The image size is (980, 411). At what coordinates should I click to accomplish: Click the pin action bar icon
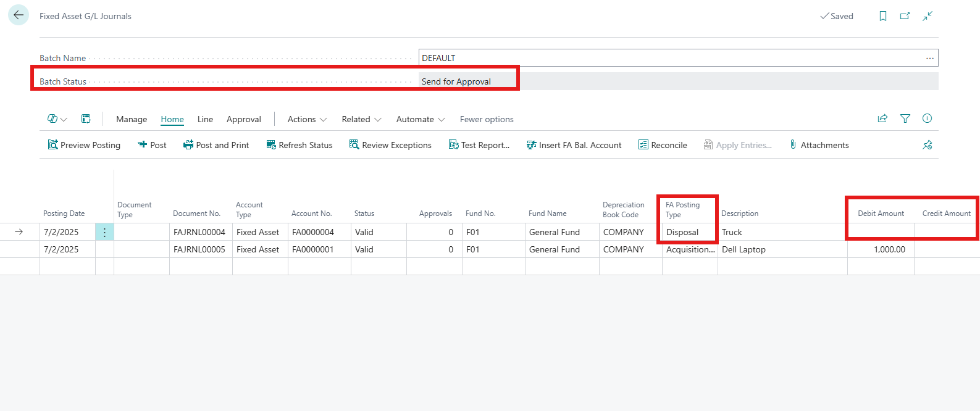(x=928, y=145)
